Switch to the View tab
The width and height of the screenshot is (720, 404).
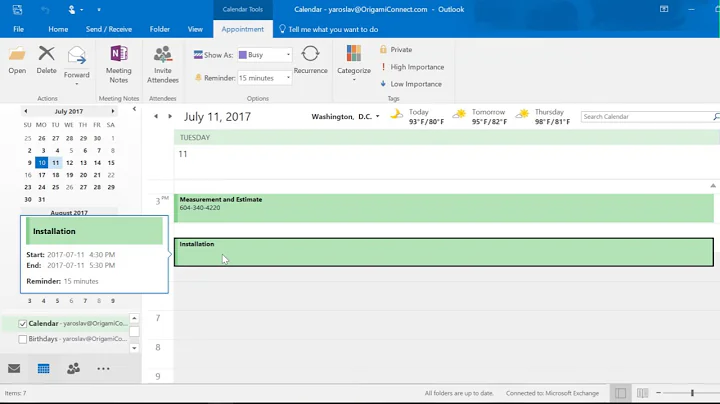pos(195,29)
